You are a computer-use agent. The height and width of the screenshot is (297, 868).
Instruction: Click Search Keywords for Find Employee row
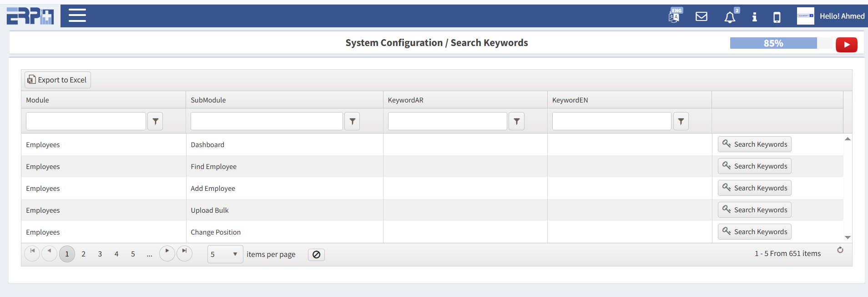point(754,166)
